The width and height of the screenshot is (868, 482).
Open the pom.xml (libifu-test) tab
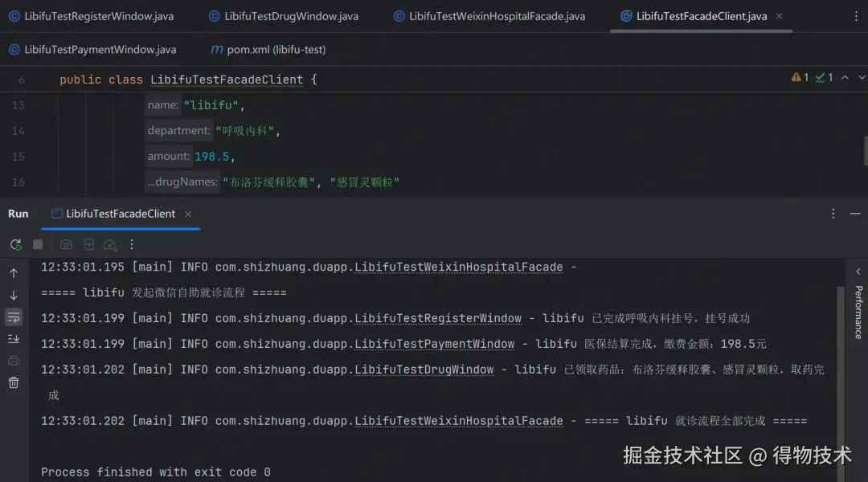pyautogui.click(x=268, y=49)
